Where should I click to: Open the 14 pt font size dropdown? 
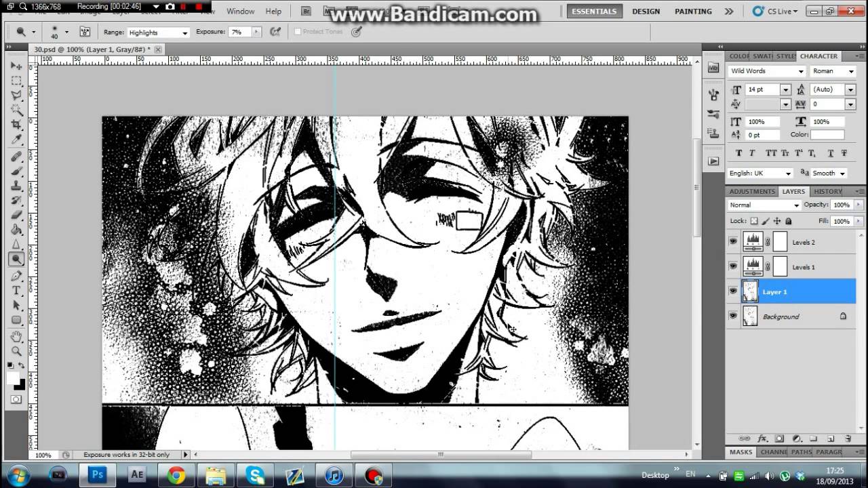coord(785,89)
